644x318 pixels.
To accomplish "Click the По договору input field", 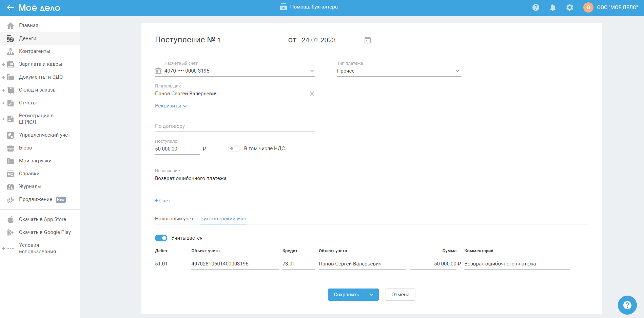I will point(235,126).
